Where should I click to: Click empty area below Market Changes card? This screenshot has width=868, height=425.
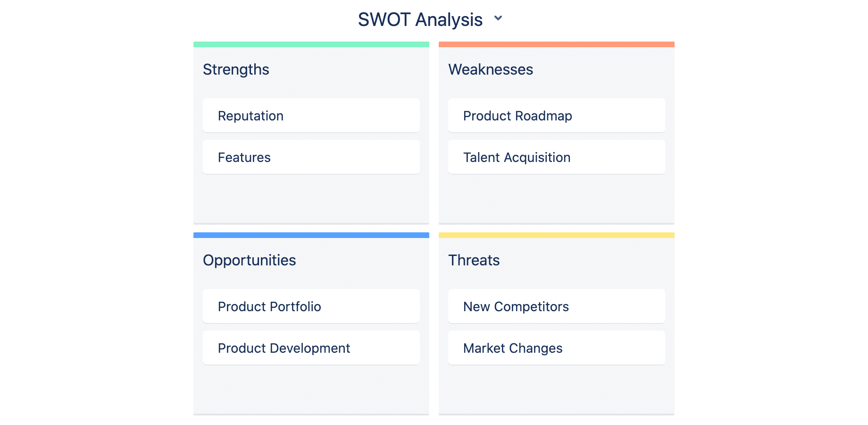point(557,389)
